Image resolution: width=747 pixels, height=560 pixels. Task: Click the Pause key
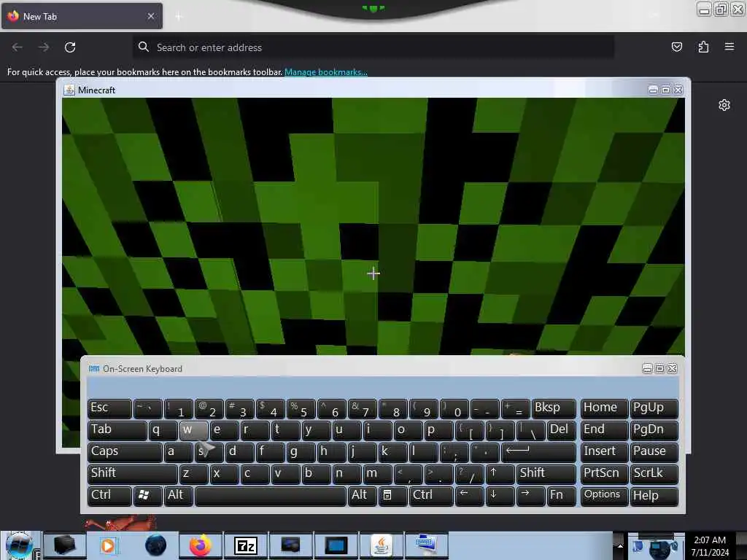tap(654, 452)
